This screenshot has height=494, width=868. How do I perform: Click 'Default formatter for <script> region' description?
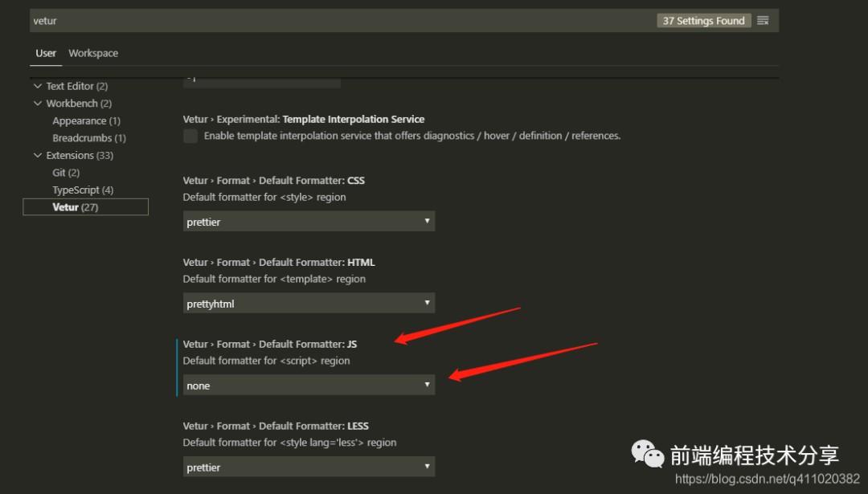pyautogui.click(x=266, y=361)
